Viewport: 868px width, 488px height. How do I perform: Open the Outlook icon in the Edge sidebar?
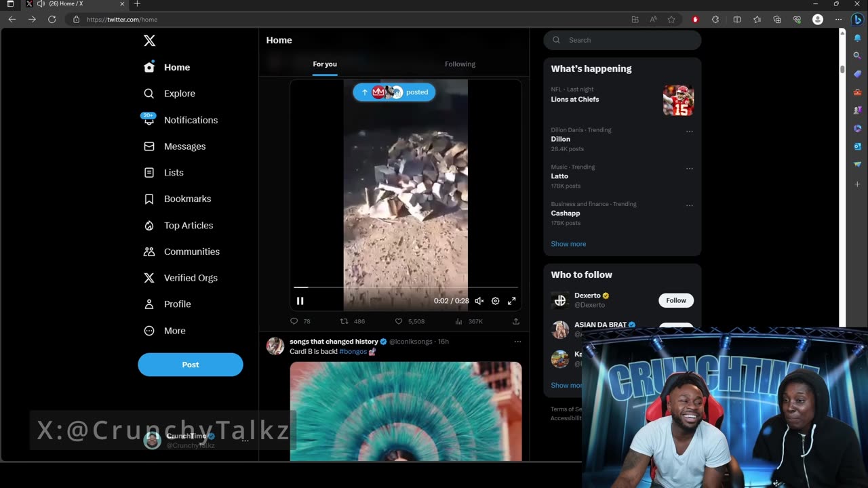tap(857, 146)
